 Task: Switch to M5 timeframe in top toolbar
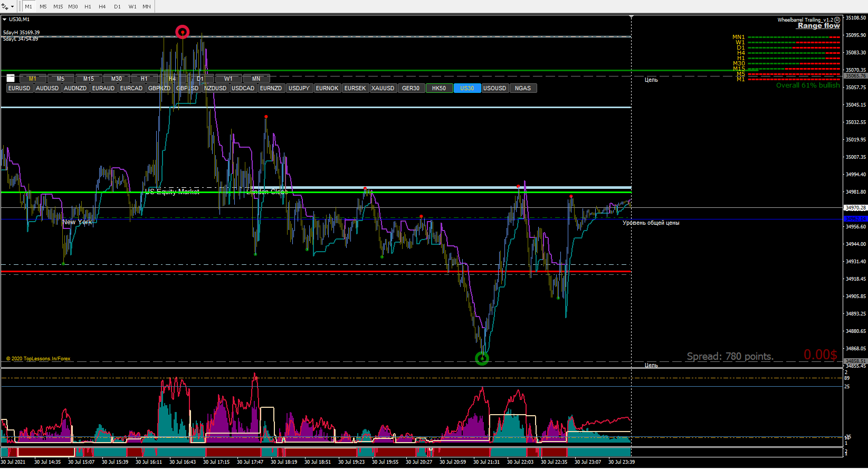coord(43,6)
